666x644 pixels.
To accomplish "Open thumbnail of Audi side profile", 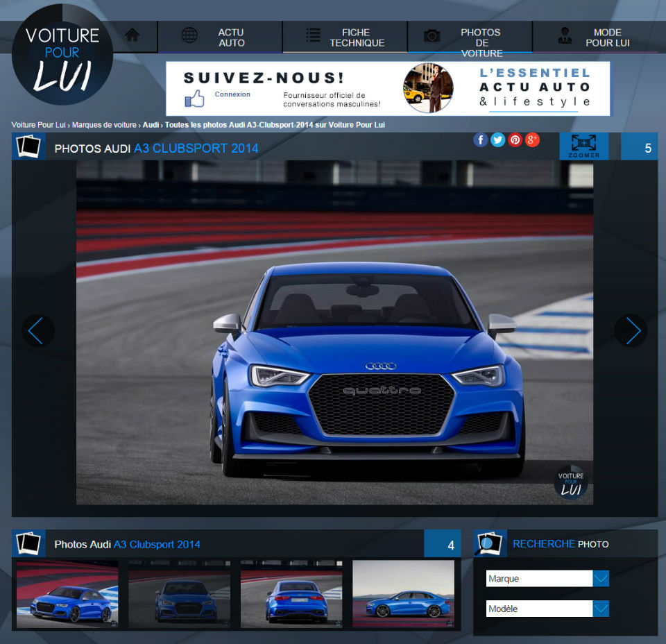I will tap(404, 594).
